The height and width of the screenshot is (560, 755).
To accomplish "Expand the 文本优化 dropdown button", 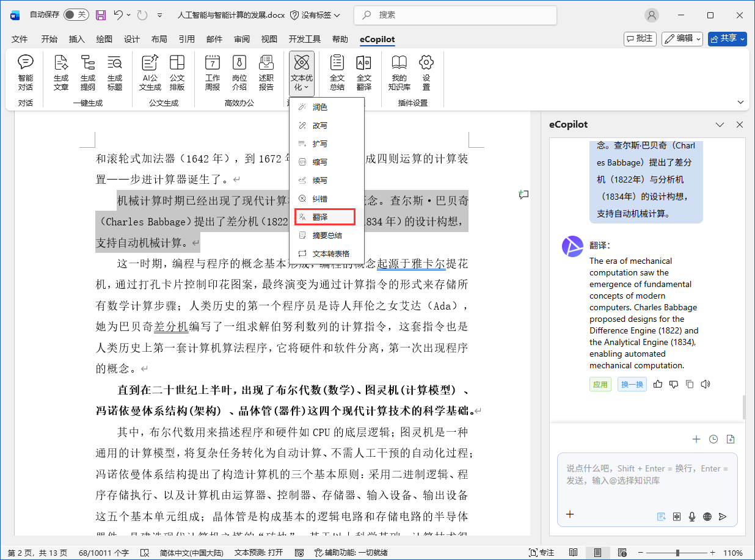I will 302,74.
